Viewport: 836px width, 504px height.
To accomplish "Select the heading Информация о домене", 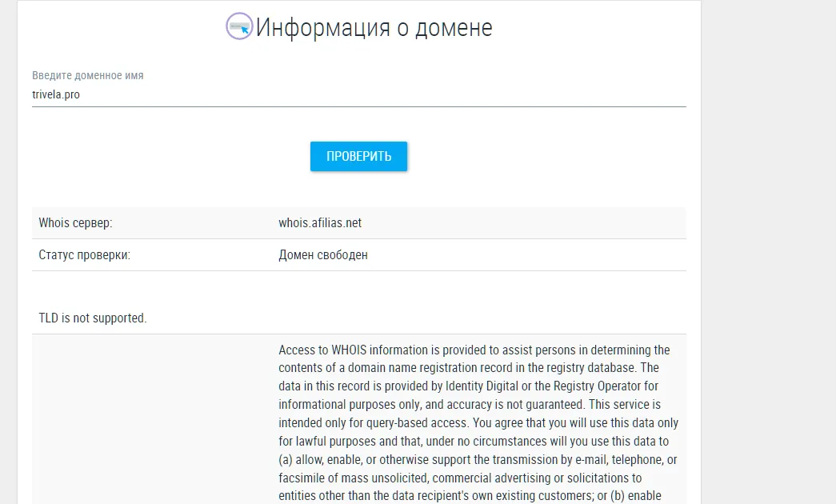I will click(x=374, y=28).
